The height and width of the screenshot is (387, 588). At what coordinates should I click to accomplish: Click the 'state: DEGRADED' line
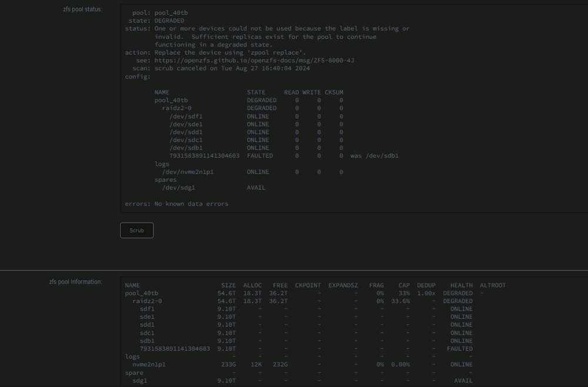point(156,21)
